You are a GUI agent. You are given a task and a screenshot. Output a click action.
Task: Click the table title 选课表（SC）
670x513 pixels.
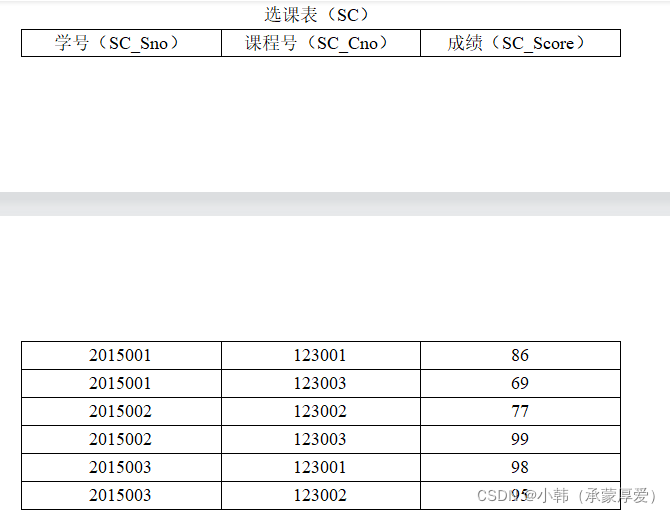[316, 15]
